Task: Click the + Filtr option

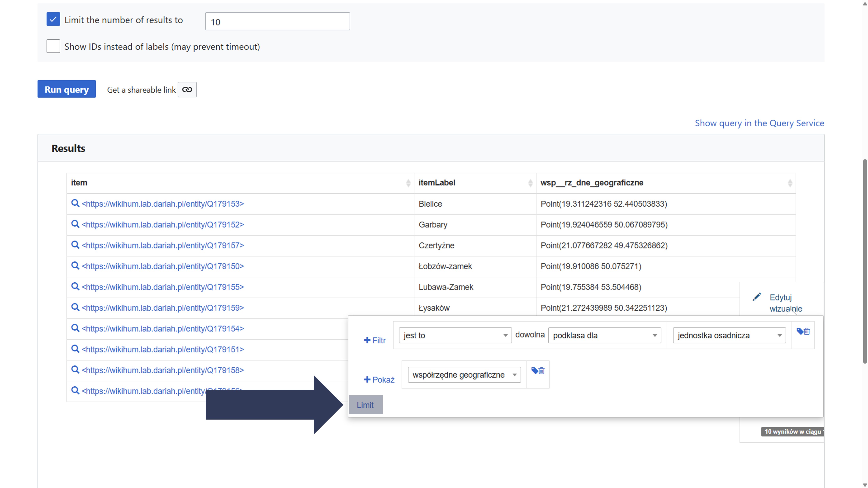Action: point(375,340)
